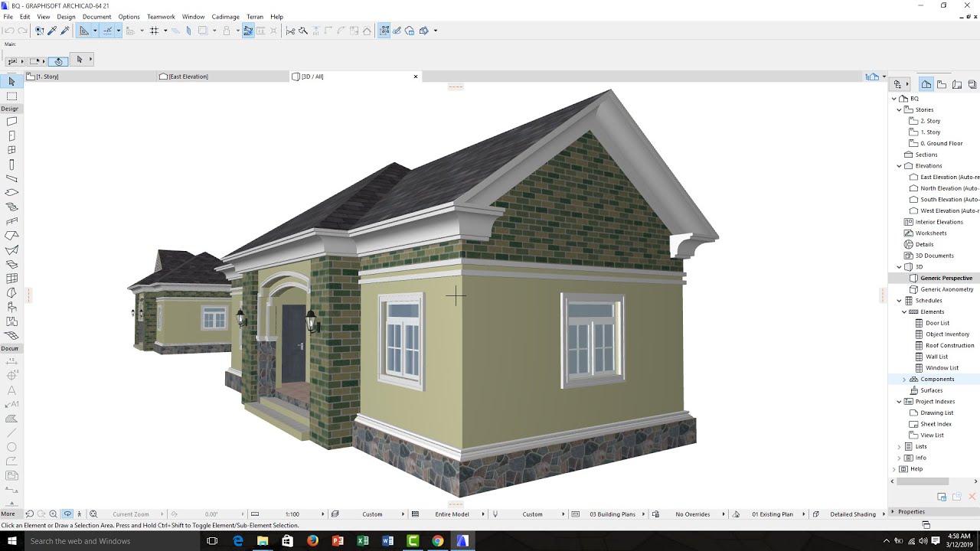The width and height of the screenshot is (980, 551).
Task: Toggle the Grid Snap icon in the toolbar
Action: (154, 31)
